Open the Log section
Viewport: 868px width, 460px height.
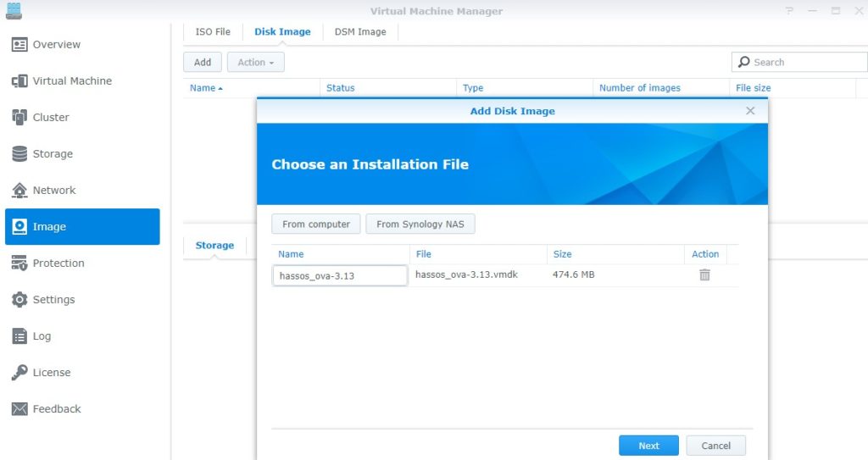click(82, 336)
